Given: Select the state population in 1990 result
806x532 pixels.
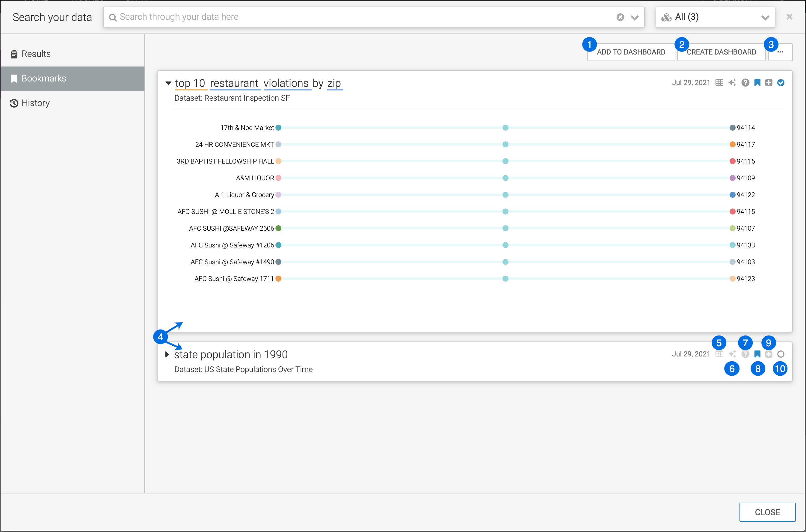Looking at the screenshot, I should coord(781,354).
